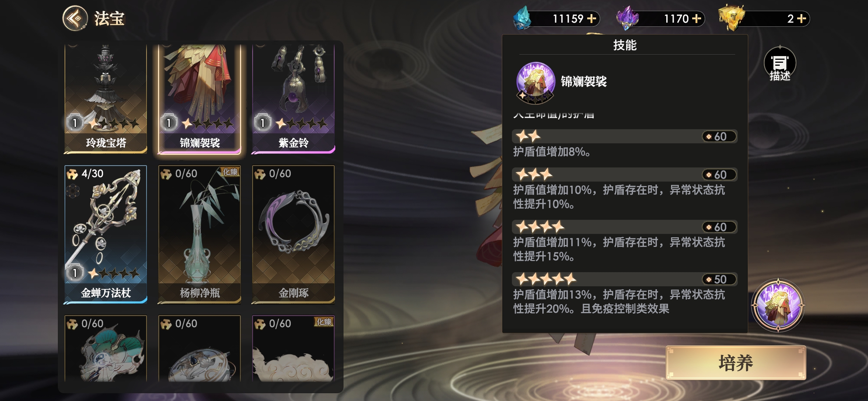Image resolution: width=868 pixels, height=401 pixels.
Task: Select the 紫金铃 treasure card
Action: point(293,98)
